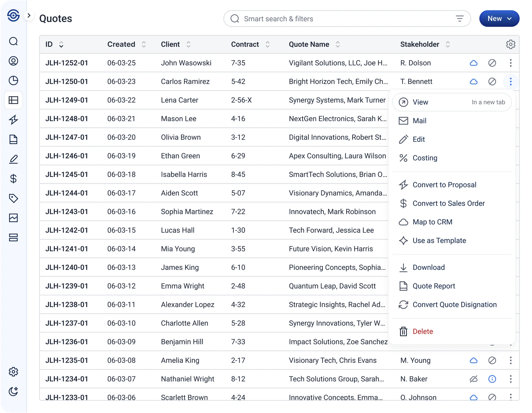Toggle crossed-out cloud sync for N. Baker

tap(473, 379)
